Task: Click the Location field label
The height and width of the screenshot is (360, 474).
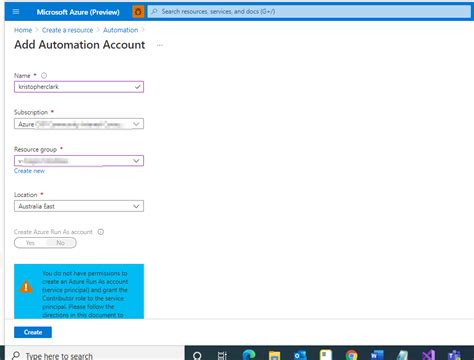Action: click(x=26, y=195)
